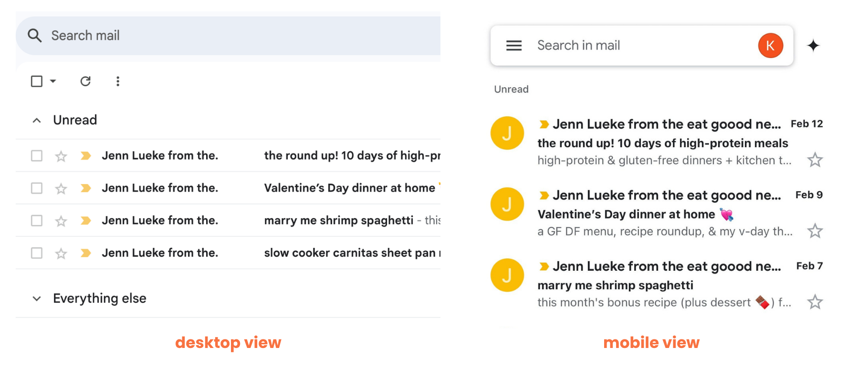
Task: Click importance marker on slow cooker carnitas row
Action: 86,253
